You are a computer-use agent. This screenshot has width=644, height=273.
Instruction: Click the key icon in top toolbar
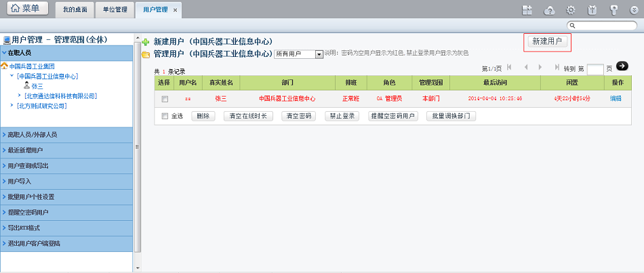pos(613,9)
